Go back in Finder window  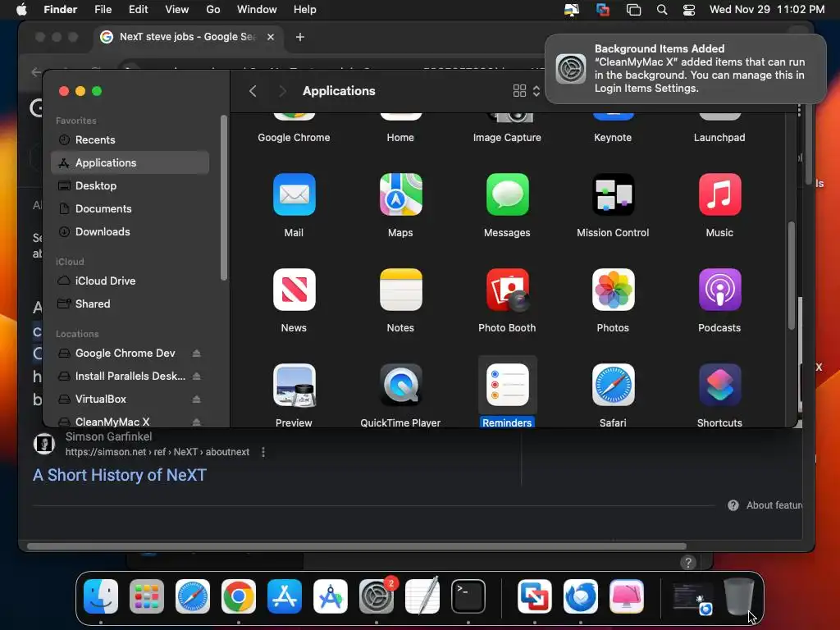(x=253, y=91)
